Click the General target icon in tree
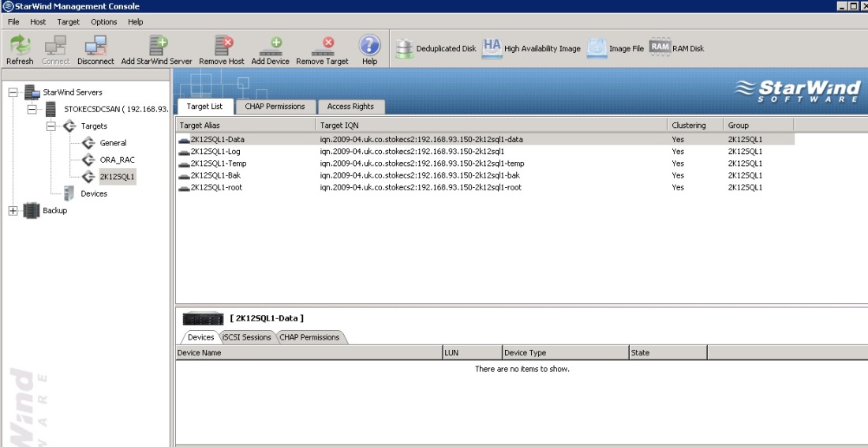The height and width of the screenshot is (447, 868). 88,143
